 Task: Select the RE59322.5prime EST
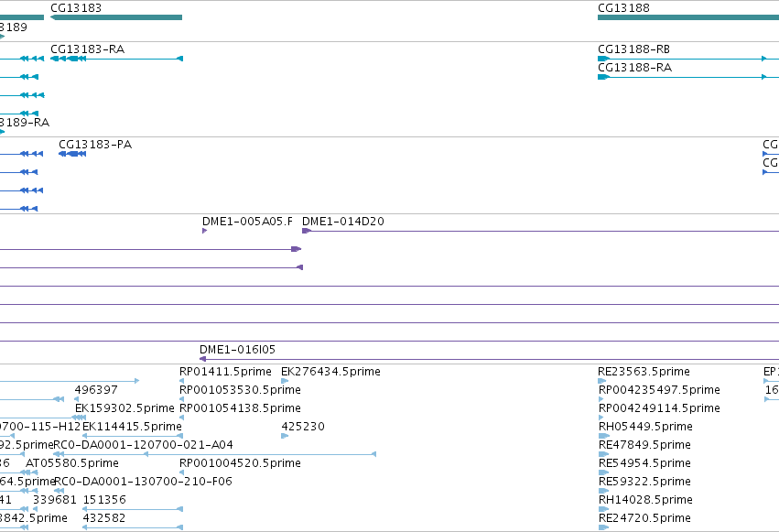[644, 482]
